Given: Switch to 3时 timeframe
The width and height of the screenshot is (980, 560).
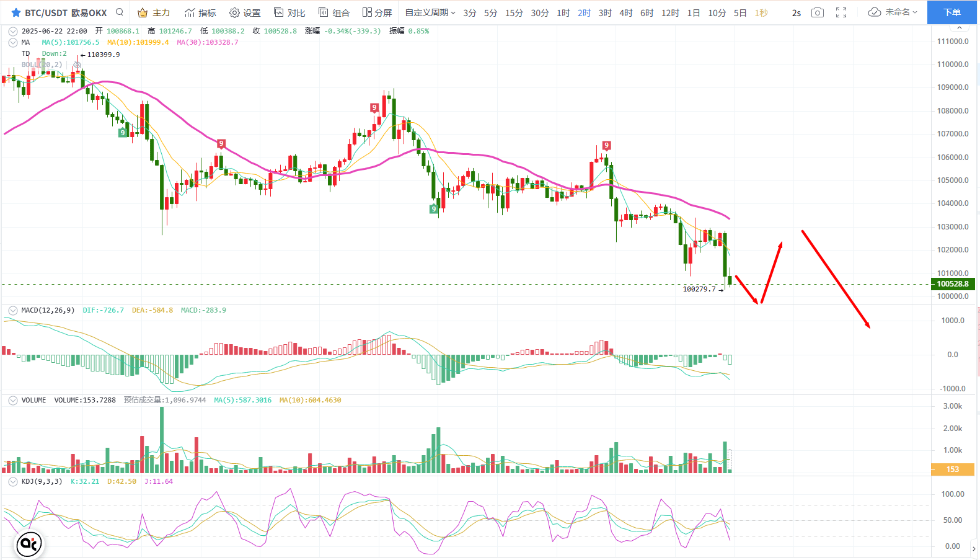Looking at the screenshot, I should 605,12.
